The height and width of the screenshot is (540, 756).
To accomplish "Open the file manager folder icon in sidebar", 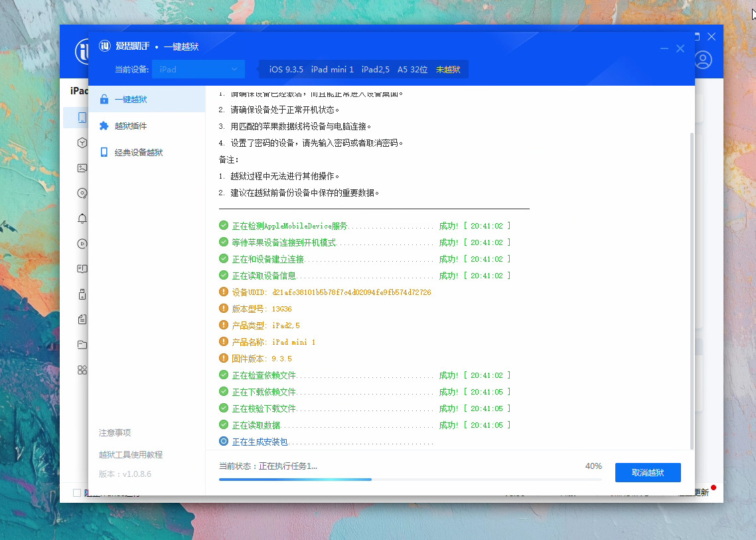I will tap(82, 345).
